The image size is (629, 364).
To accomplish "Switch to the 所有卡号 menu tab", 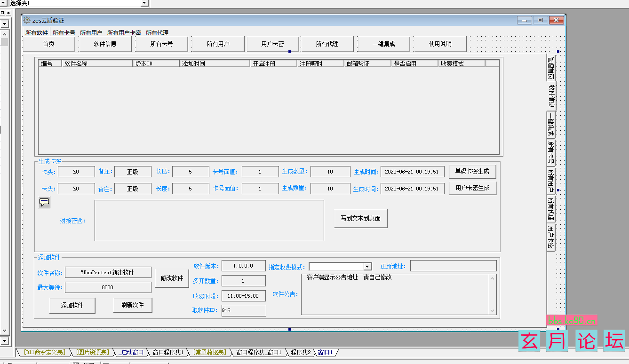I will (x=64, y=33).
